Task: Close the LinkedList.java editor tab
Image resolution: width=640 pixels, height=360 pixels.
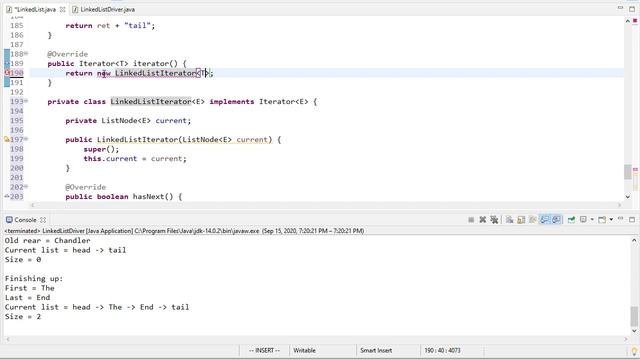Action: coord(62,9)
